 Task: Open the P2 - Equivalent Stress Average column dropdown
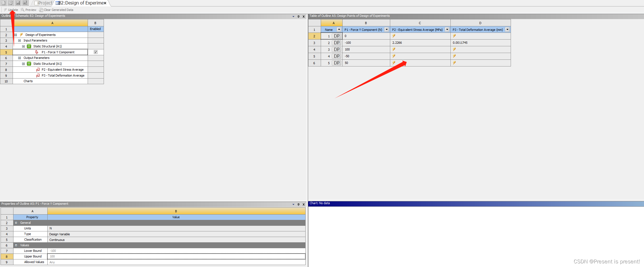coord(447,29)
